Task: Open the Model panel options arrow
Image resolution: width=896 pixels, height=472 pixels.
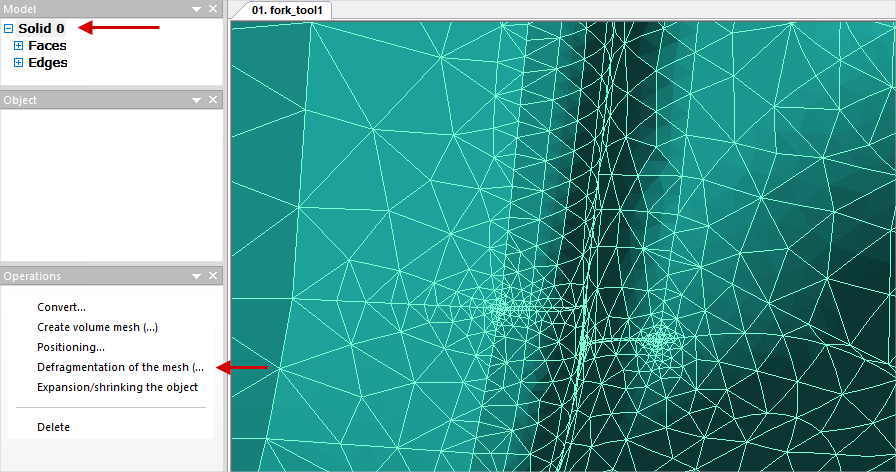Action: [x=197, y=9]
